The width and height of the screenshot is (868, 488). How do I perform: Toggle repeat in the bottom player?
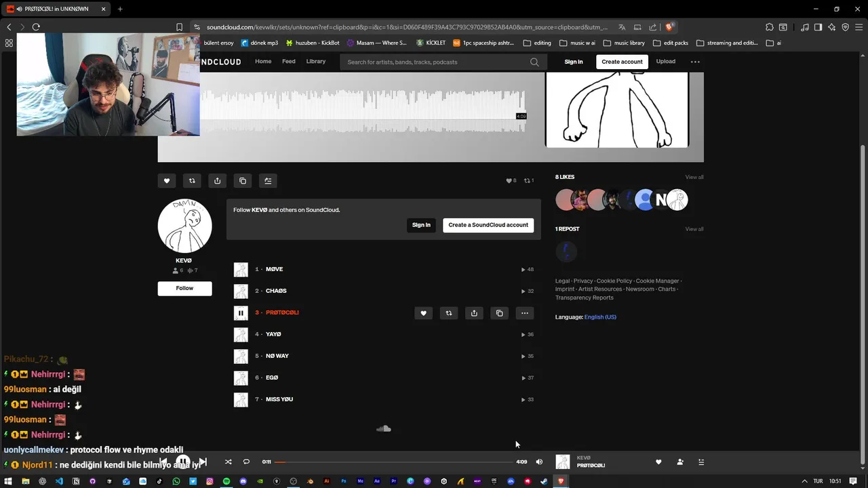click(246, 462)
